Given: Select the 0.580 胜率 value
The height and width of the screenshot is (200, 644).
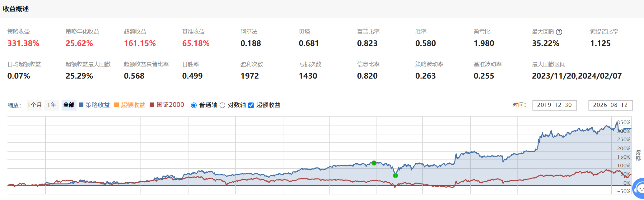Looking at the screenshot, I should pos(426,43).
